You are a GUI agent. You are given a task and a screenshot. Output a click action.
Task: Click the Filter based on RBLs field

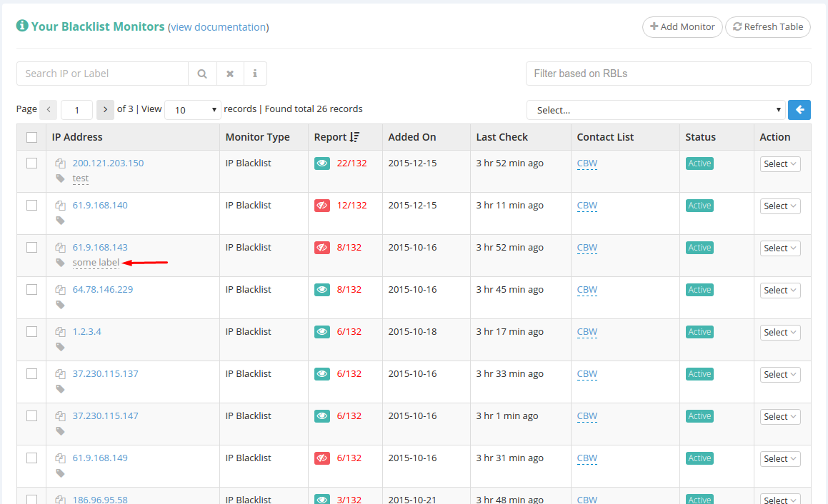(669, 74)
